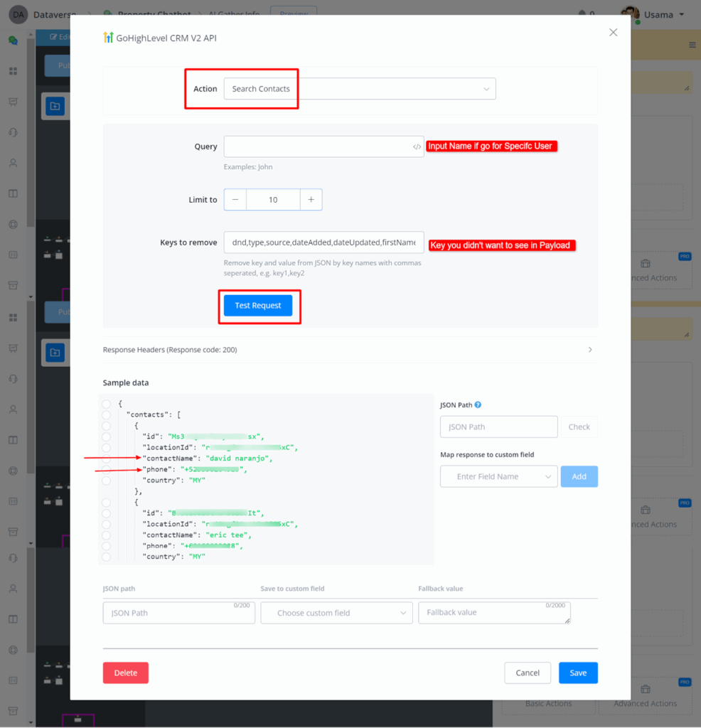701x728 pixels.
Task: Click the Cancel button
Action: point(528,673)
